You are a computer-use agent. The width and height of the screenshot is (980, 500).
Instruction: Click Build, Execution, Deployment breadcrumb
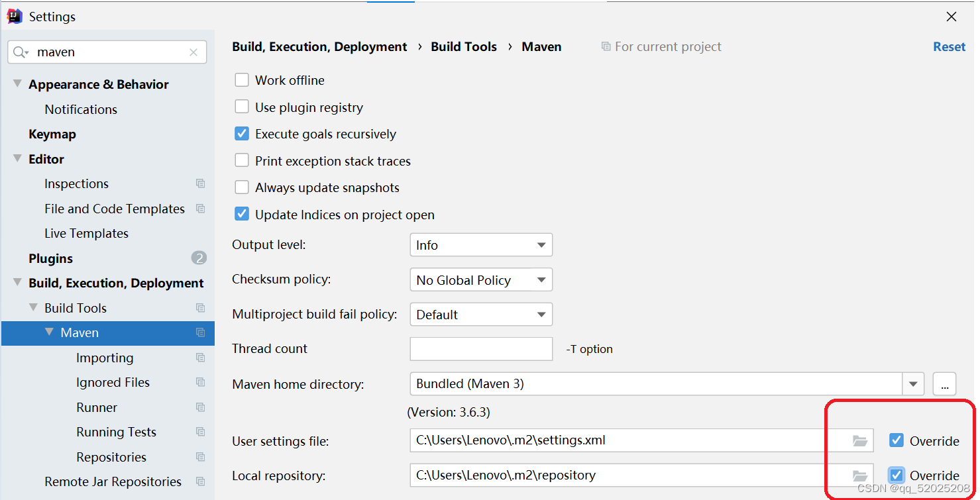click(x=319, y=47)
